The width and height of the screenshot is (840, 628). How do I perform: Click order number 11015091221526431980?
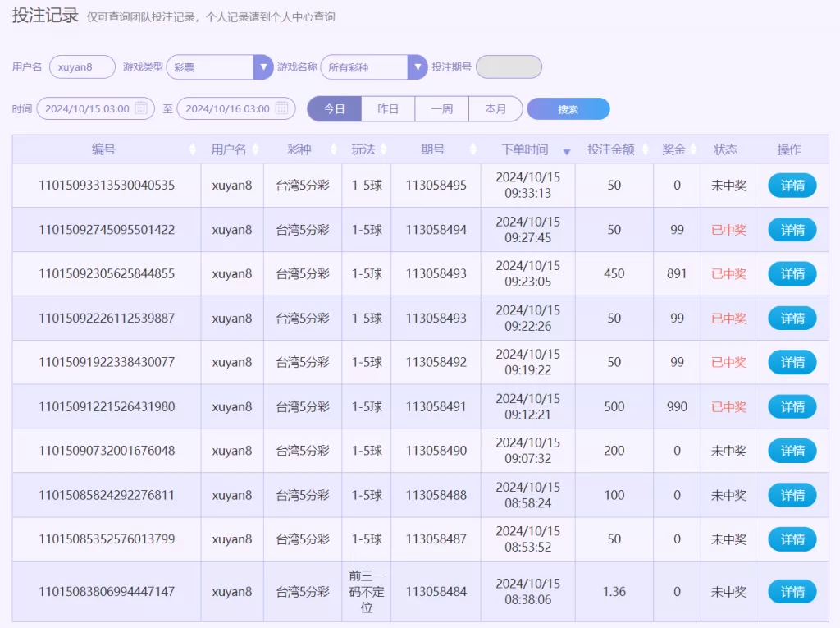[x=107, y=406]
